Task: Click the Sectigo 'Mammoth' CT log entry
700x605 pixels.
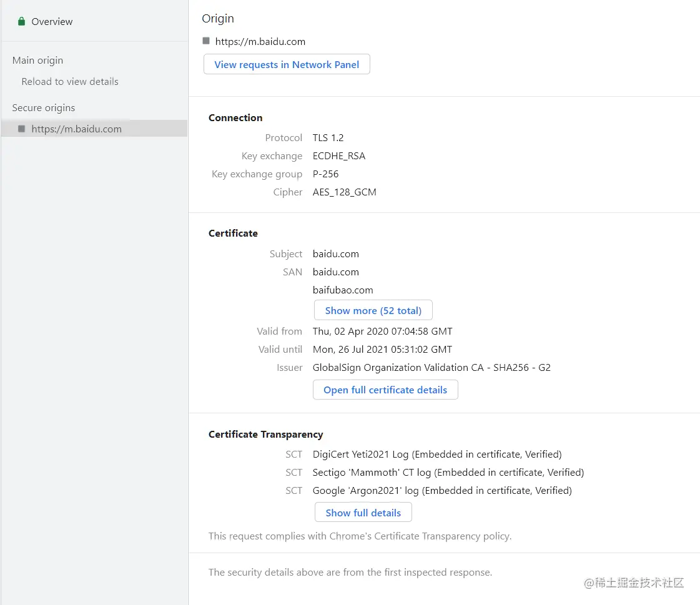Action: pyautogui.click(x=448, y=473)
